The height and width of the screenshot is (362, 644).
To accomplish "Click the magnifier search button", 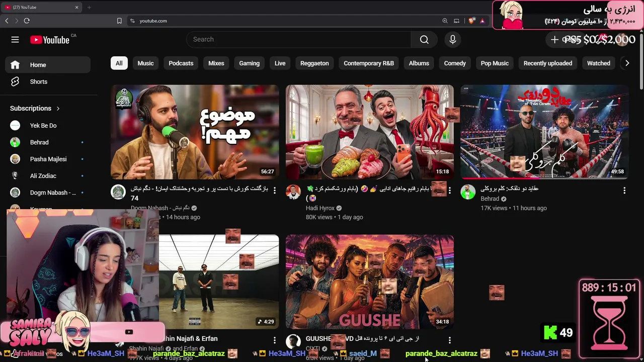I will tap(424, 40).
